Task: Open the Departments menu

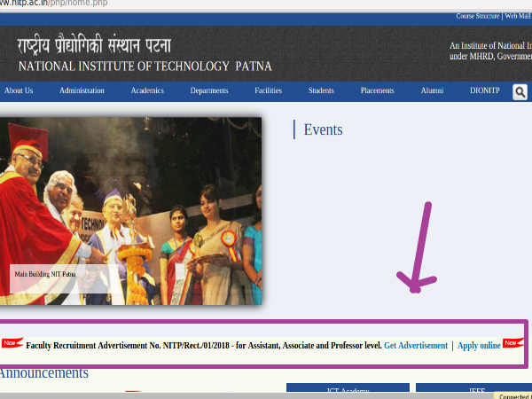Action: [209, 90]
